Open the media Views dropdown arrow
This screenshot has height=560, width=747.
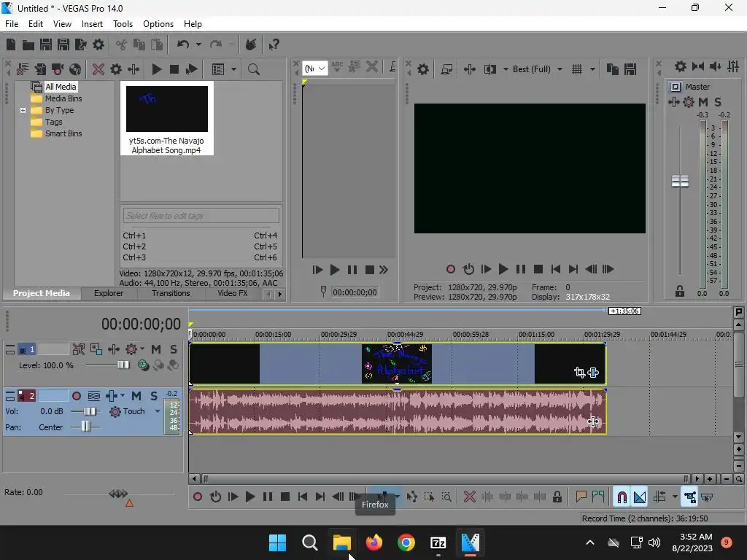[x=233, y=69]
